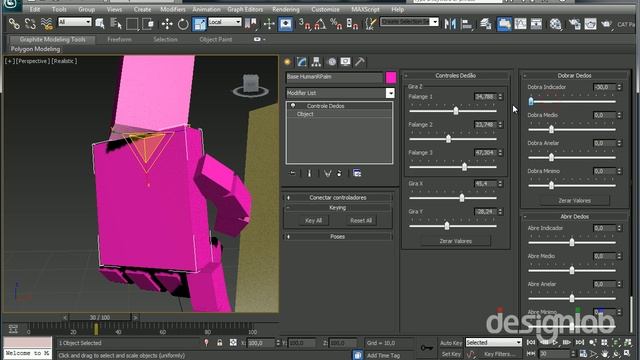Open the Display panel tab
Screen dimensions: 640x360
346,62
